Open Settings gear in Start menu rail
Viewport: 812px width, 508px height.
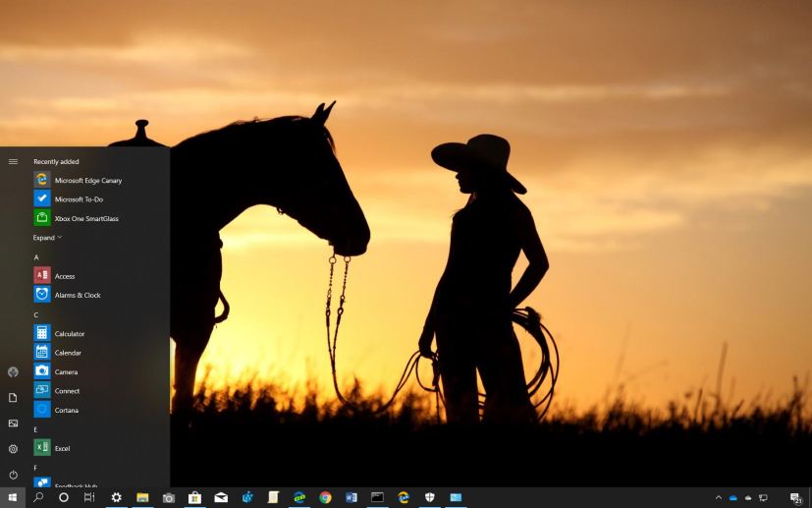[13, 449]
